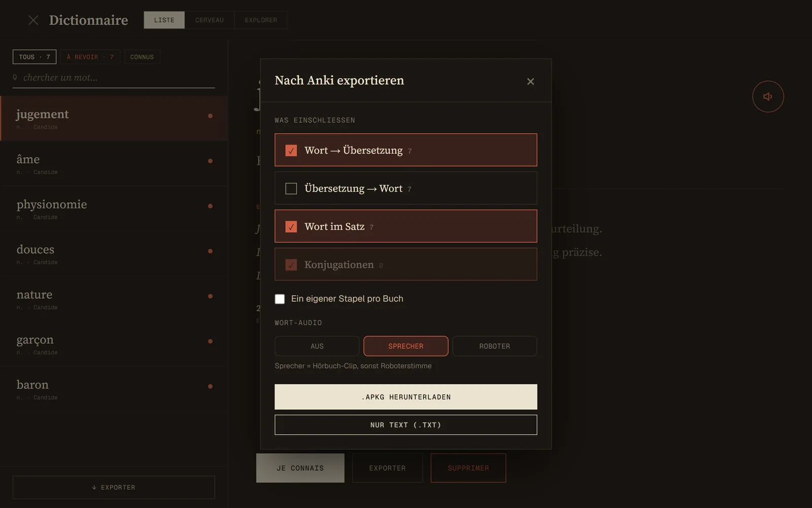Select the word nature in the list
The height and width of the screenshot is (508, 812).
coord(114,299)
